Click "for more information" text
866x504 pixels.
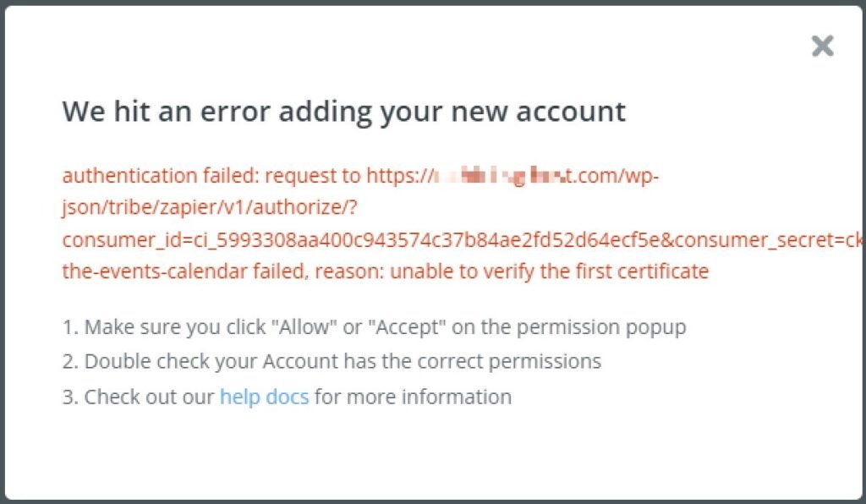click(413, 397)
